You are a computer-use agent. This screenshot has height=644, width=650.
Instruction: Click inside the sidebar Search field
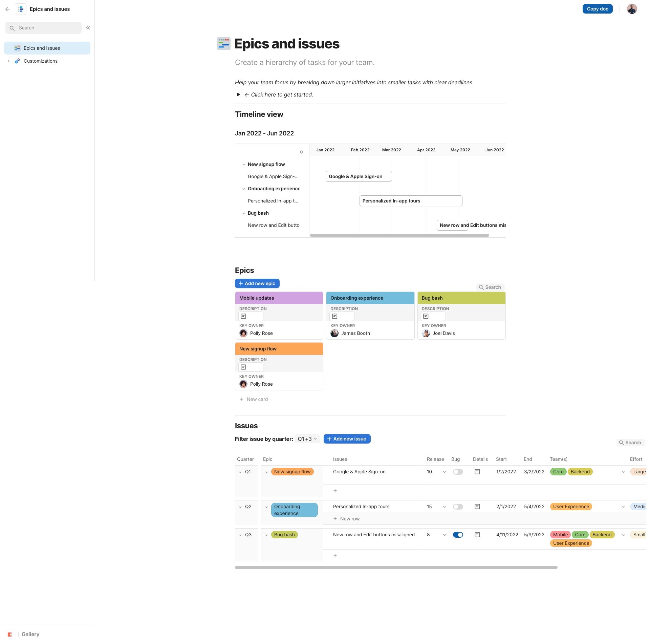point(43,27)
